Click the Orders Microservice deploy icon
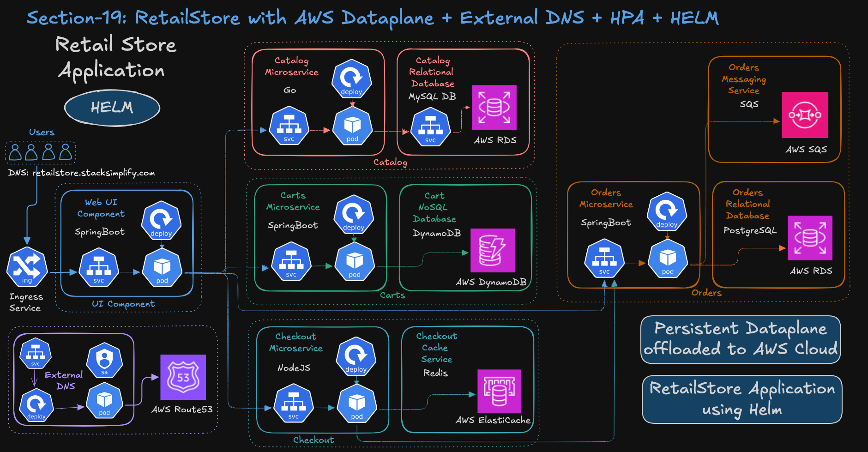This screenshot has width=868, height=452. (x=667, y=212)
